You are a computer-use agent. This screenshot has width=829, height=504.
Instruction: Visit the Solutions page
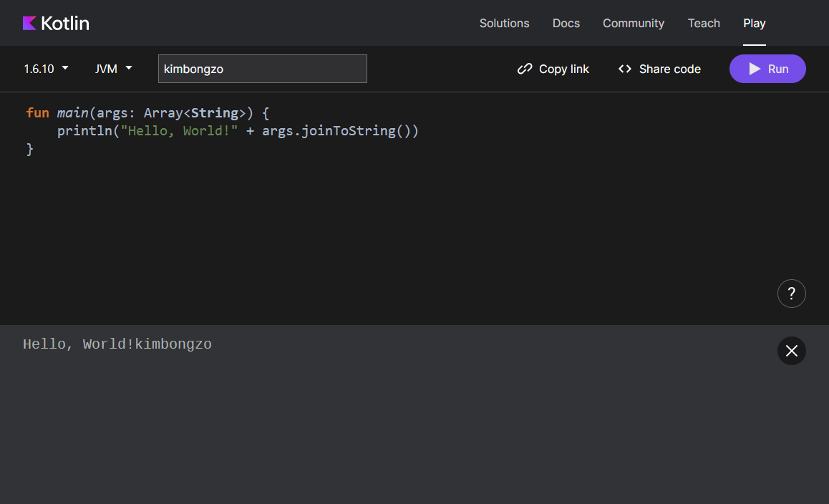point(504,23)
